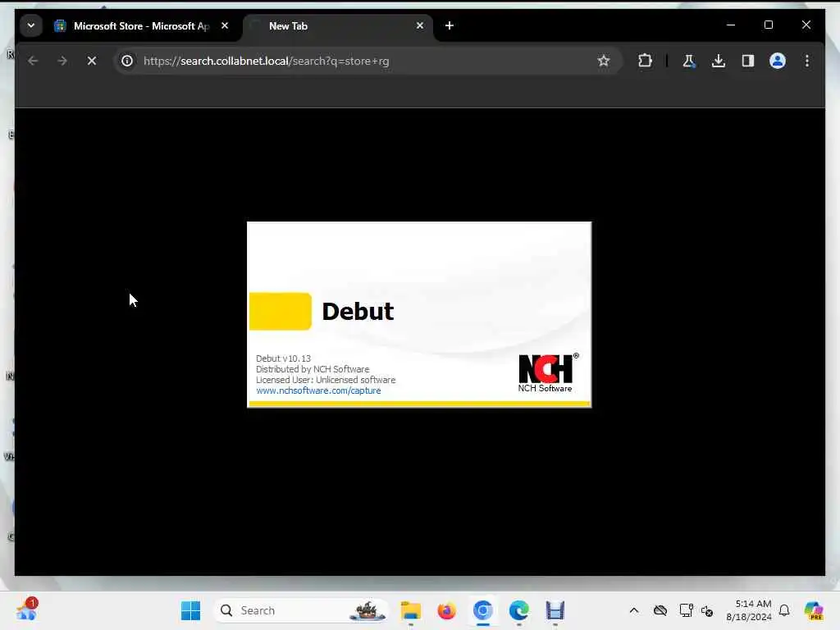The height and width of the screenshot is (630, 840).
Task: Open the display connection tray icon
Action: (686, 610)
